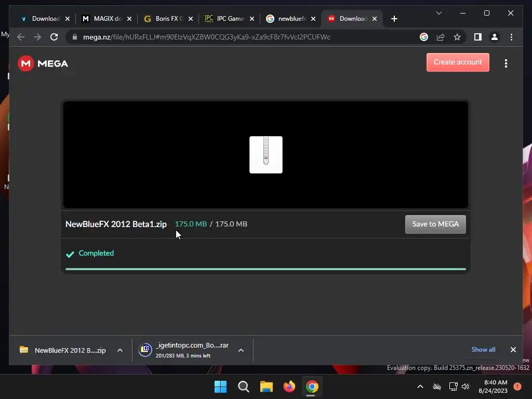The width and height of the screenshot is (532, 399).
Task: Show hidden system tray icons
Action: (420, 387)
